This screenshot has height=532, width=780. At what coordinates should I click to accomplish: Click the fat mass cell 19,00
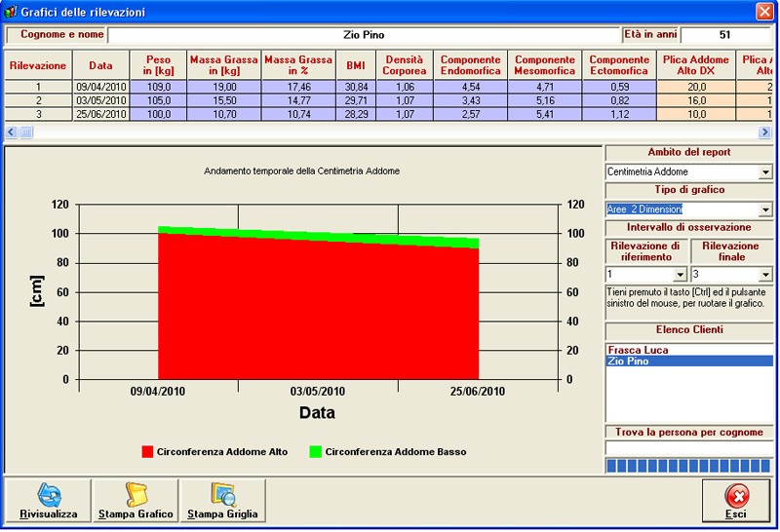(224, 87)
